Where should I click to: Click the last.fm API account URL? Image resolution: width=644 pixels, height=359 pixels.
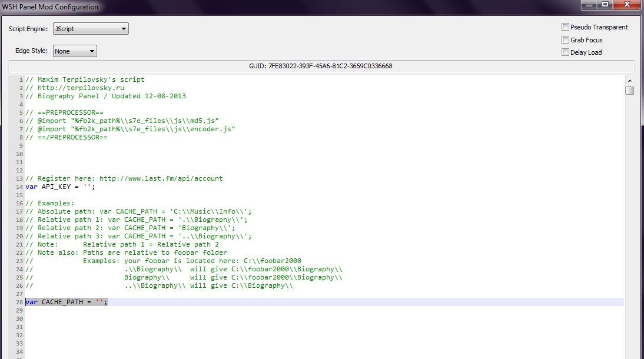(x=161, y=178)
